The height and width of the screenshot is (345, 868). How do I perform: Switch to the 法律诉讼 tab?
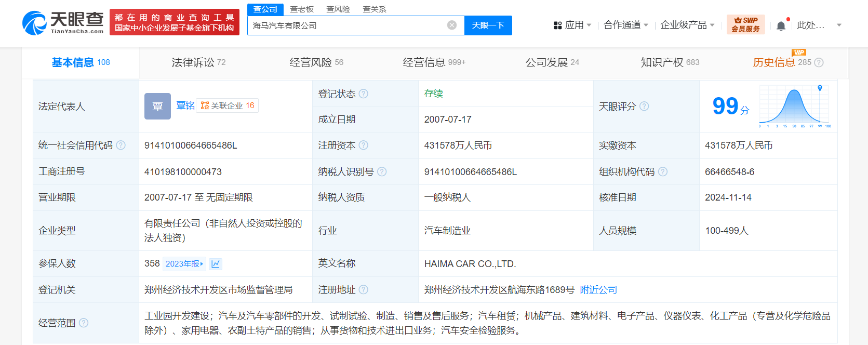[198, 62]
